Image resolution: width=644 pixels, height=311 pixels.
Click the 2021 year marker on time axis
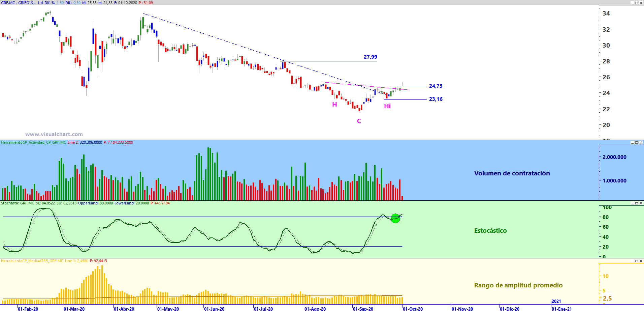pos(556,301)
